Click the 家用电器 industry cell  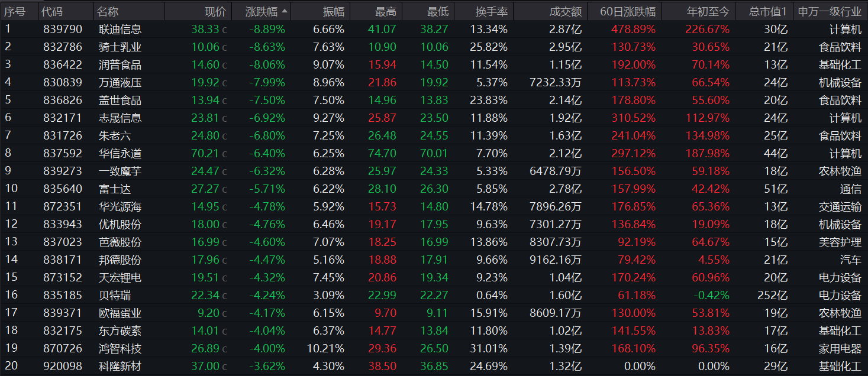pos(840,348)
